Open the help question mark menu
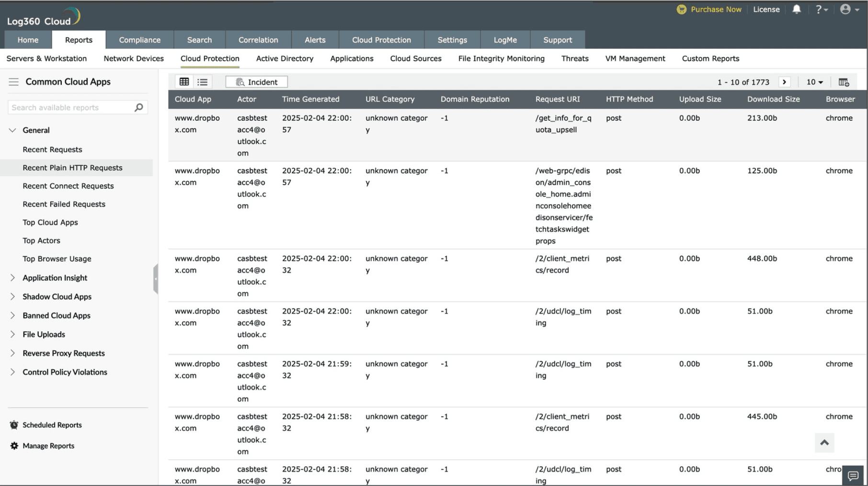The image size is (868, 486). 822,10
